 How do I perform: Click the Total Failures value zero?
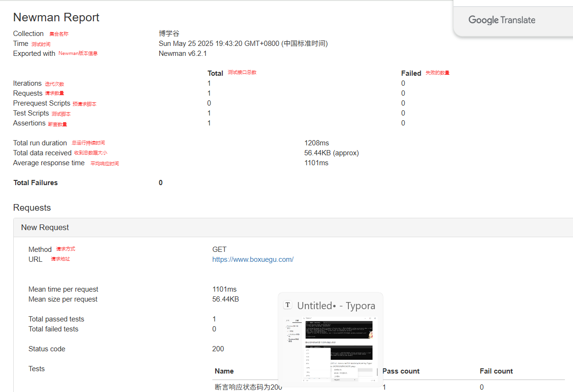160,182
